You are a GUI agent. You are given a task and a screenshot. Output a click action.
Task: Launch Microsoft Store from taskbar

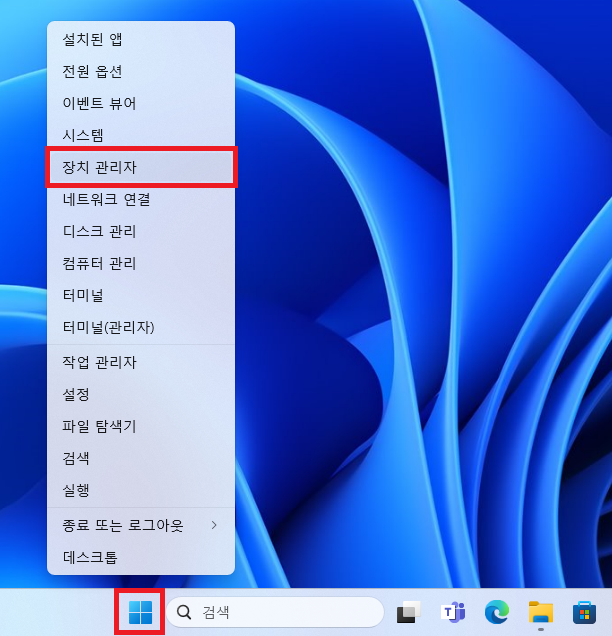click(584, 612)
